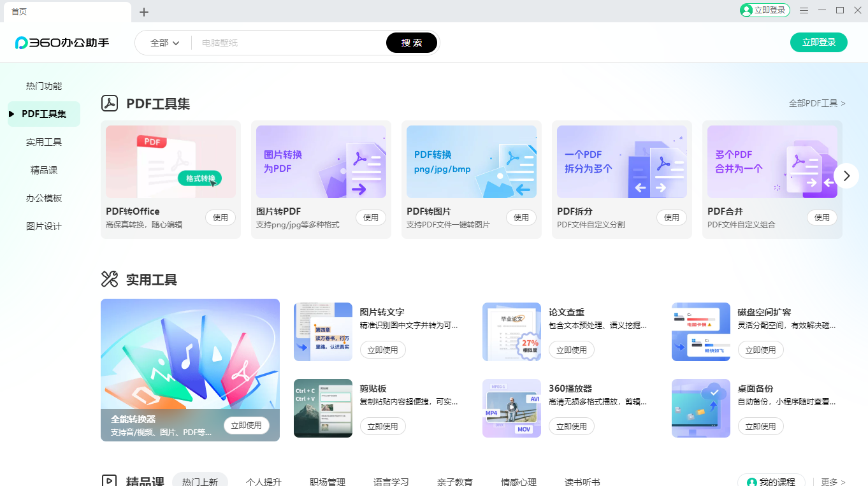Click 立即使用 for 图片转文字
The height and width of the screenshot is (486, 868).
pyautogui.click(x=383, y=350)
